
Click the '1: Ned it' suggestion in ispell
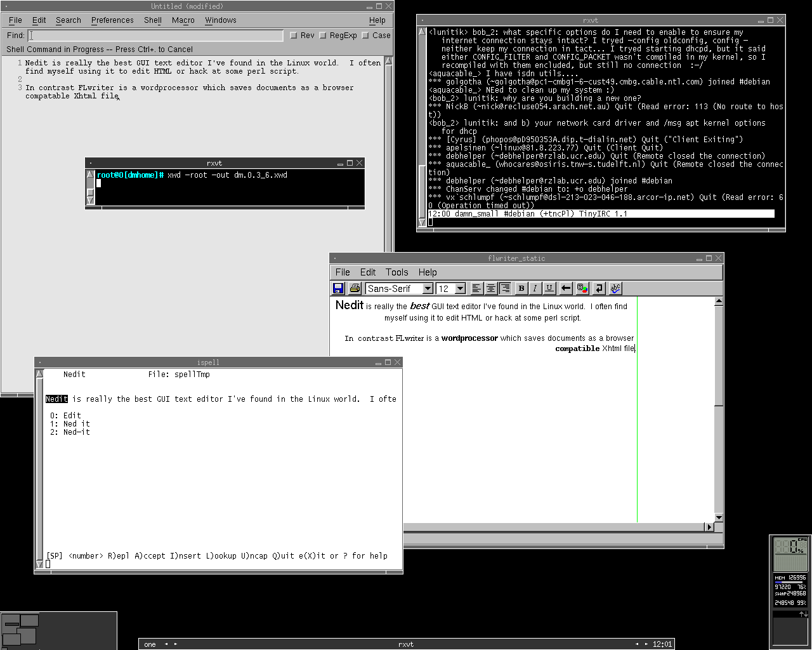(x=70, y=424)
